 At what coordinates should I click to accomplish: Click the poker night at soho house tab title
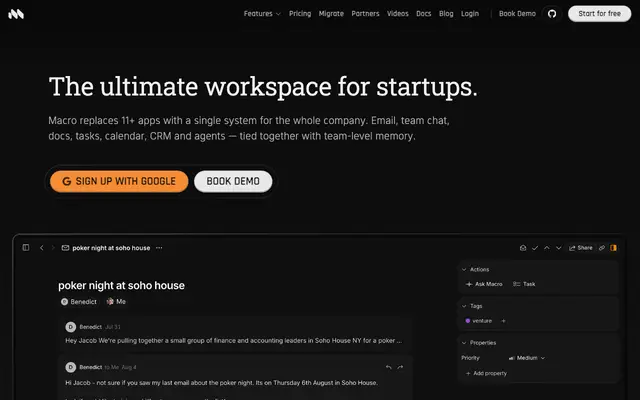pyautogui.click(x=111, y=248)
